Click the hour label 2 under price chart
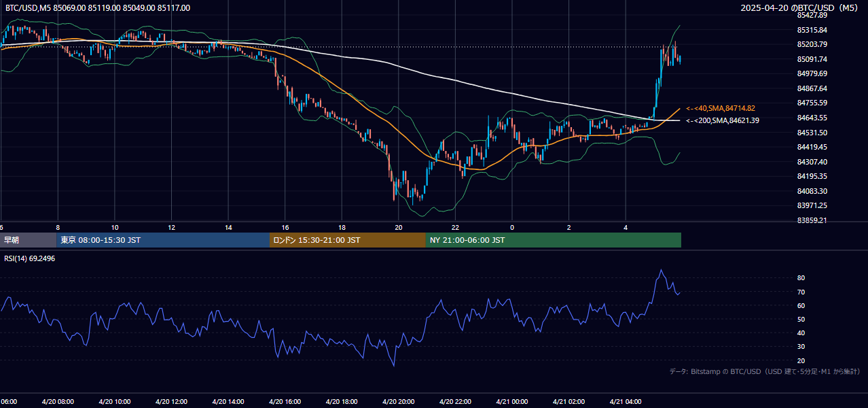 (x=569, y=228)
